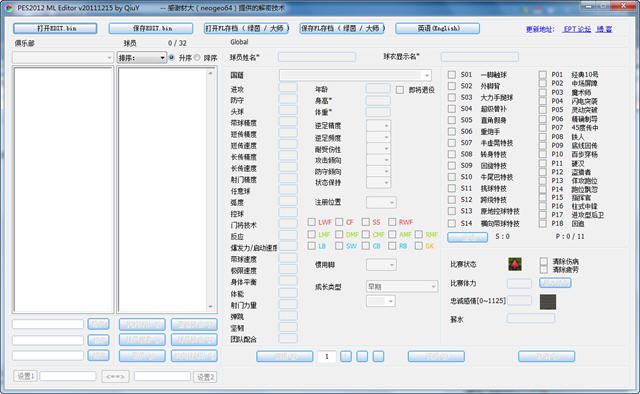Click 保存ML存档 save button
Viewport: 640px width, 394px height.
click(x=342, y=28)
